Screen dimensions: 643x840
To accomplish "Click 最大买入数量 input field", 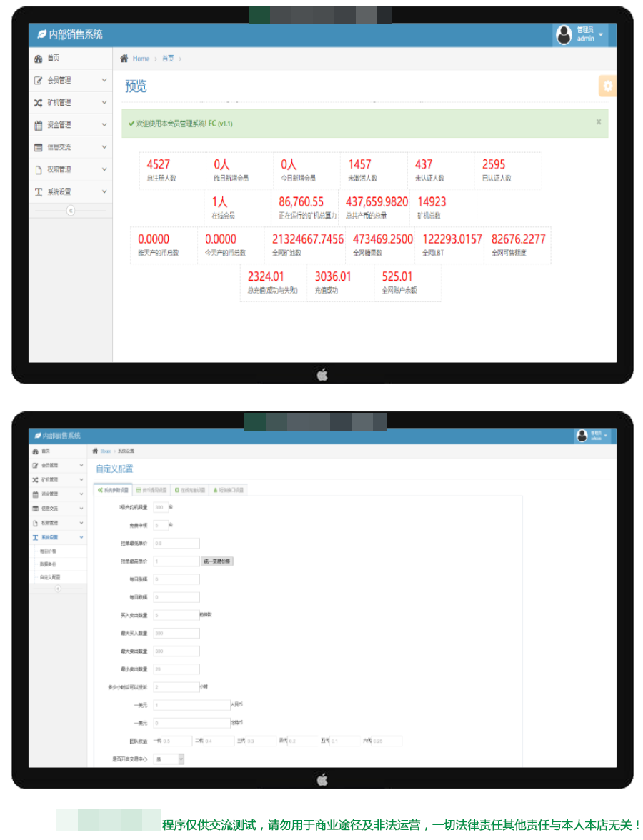I will tap(176, 633).
